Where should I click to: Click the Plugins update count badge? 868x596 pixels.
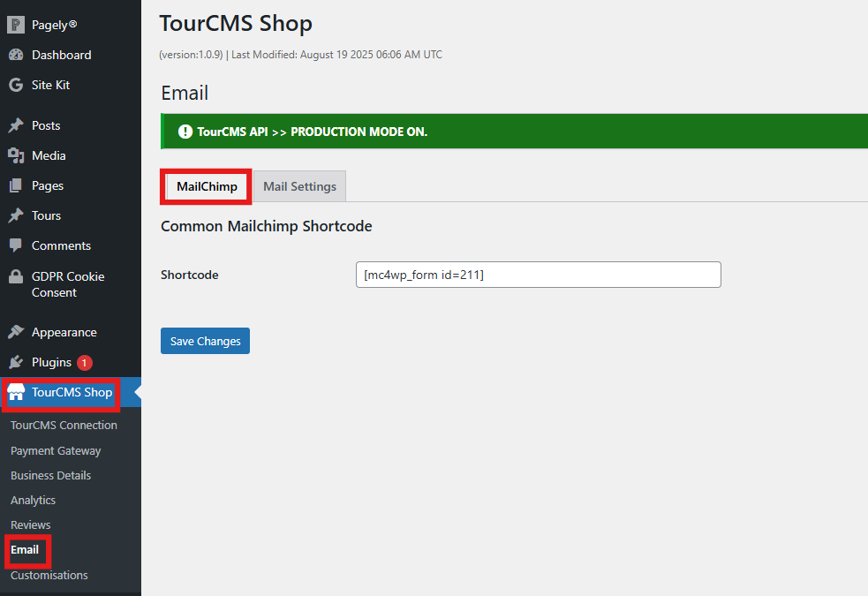(x=84, y=363)
